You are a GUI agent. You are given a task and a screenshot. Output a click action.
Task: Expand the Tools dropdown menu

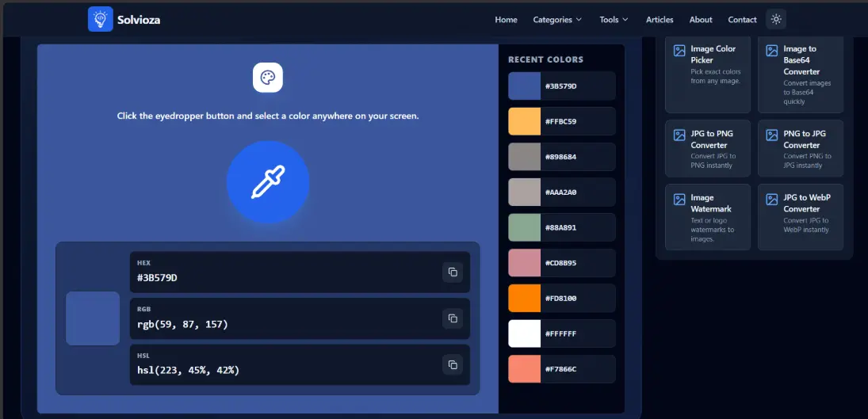click(x=614, y=19)
